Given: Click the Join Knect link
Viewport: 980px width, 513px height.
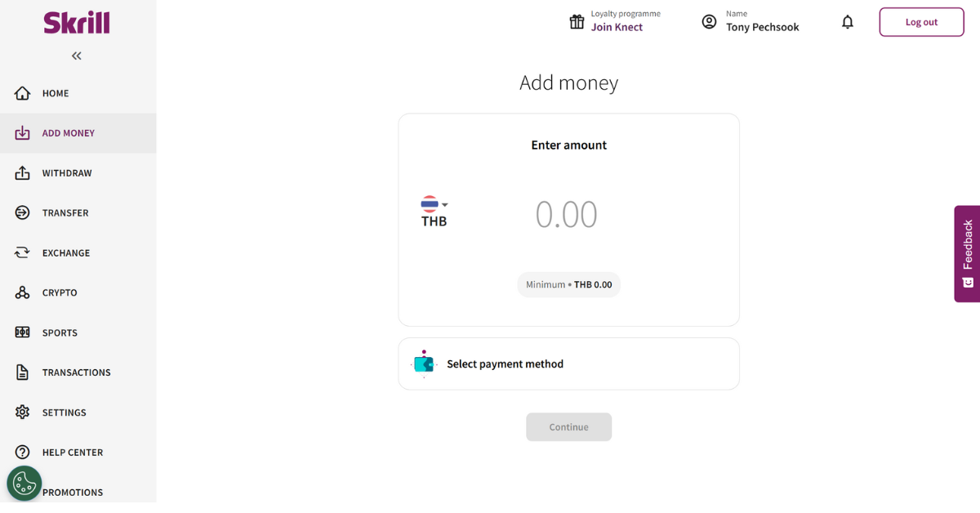Looking at the screenshot, I should (617, 27).
